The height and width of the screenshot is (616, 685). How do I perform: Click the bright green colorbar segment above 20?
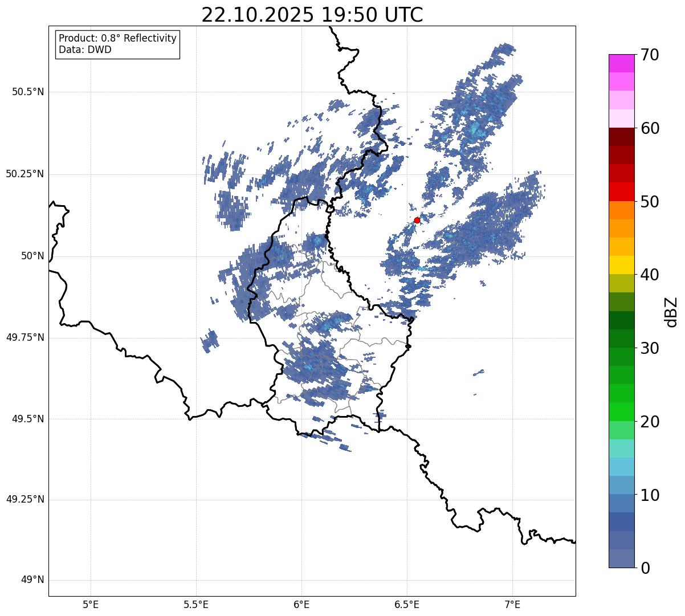622,412
